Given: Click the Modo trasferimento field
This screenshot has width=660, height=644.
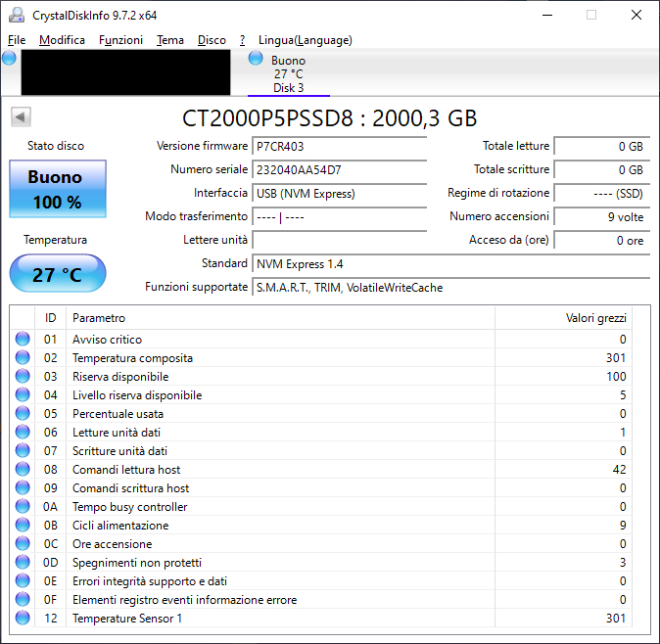Looking at the screenshot, I should [339, 217].
